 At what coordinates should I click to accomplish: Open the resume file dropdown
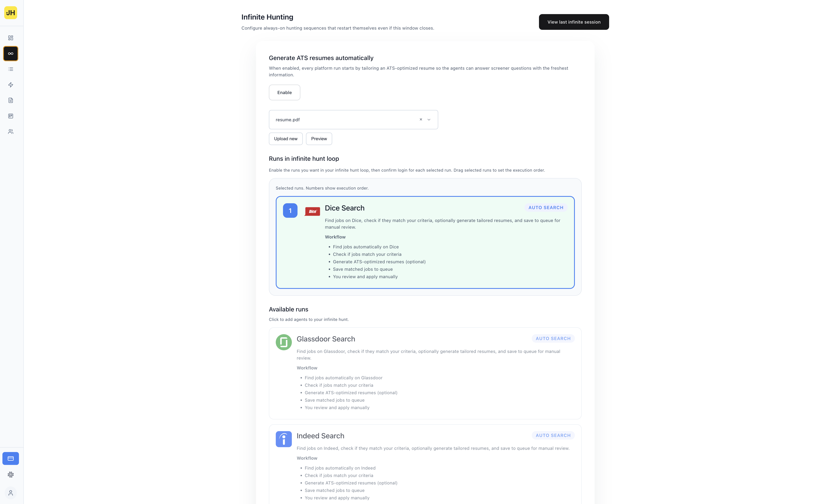tap(429, 119)
